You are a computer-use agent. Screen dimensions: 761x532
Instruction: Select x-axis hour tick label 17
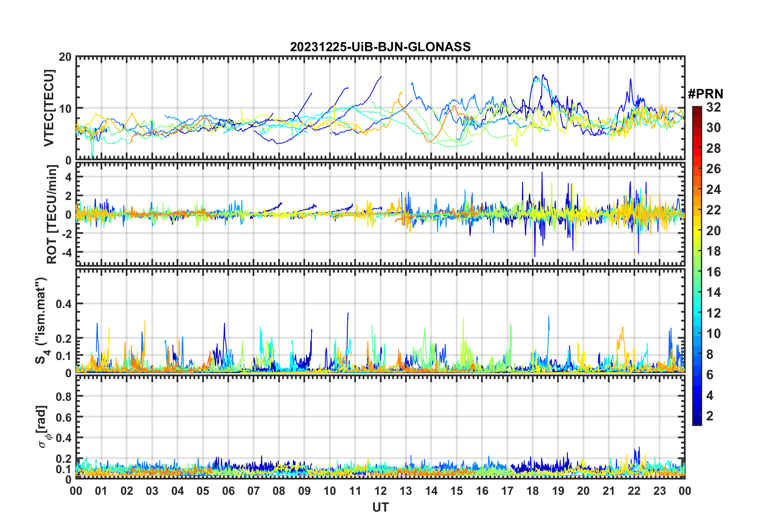(507, 491)
